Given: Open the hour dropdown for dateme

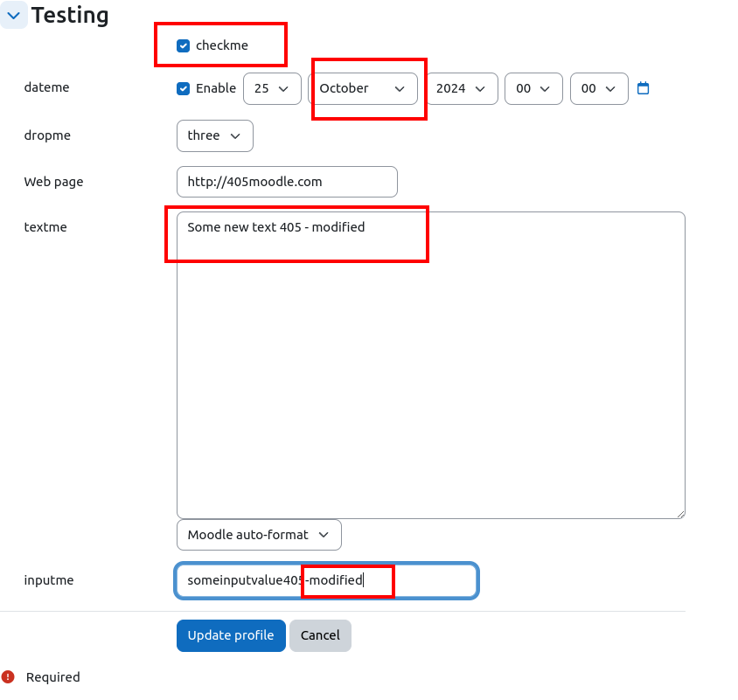Looking at the screenshot, I should click(533, 88).
